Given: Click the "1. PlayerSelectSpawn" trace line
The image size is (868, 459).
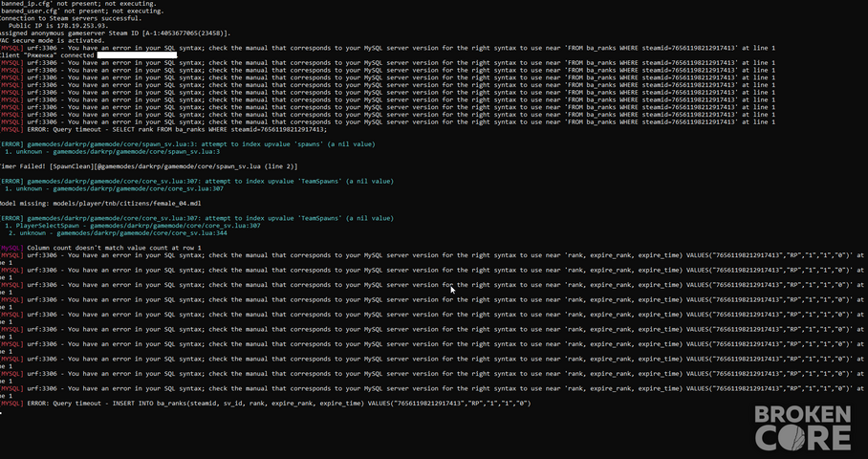Looking at the screenshot, I should (x=132, y=226).
